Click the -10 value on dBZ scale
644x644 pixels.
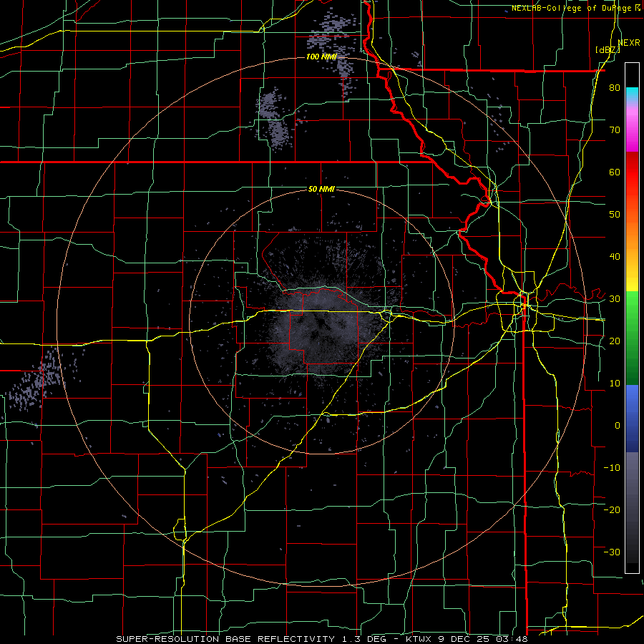coord(612,467)
